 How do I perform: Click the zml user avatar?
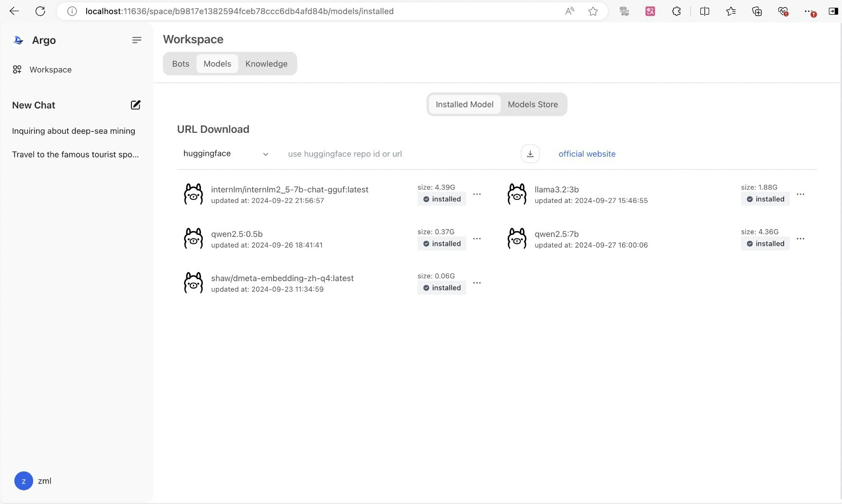[23, 481]
